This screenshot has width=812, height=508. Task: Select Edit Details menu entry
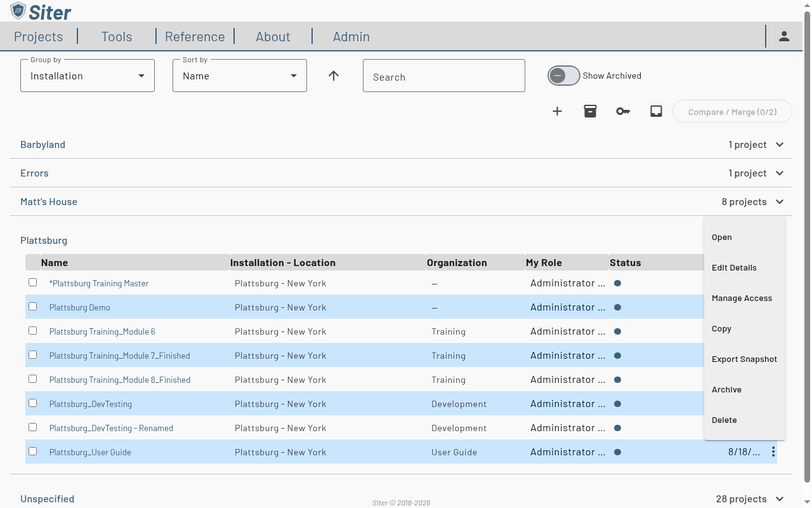coord(745,267)
